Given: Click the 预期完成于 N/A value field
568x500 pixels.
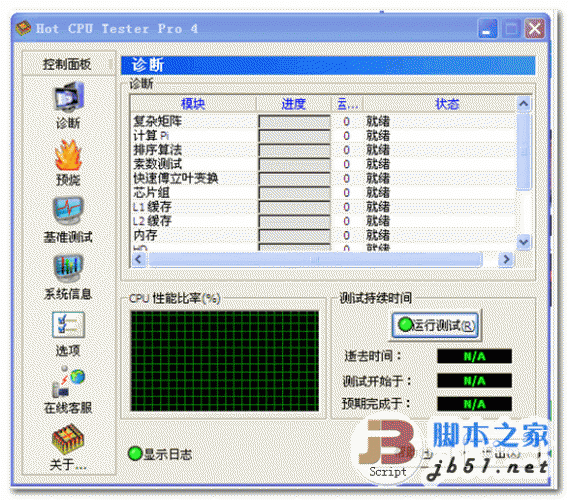Looking at the screenshot, I should pyautogui.click(x=475, y=404).
